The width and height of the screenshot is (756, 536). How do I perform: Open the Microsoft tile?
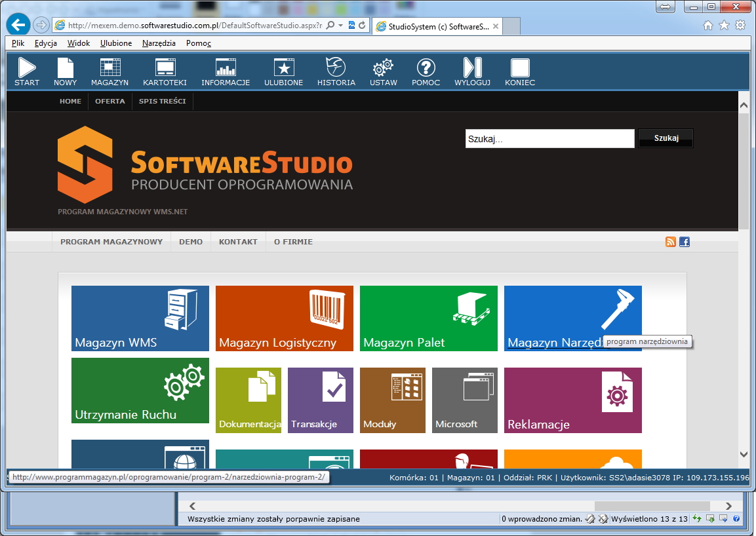465,400
